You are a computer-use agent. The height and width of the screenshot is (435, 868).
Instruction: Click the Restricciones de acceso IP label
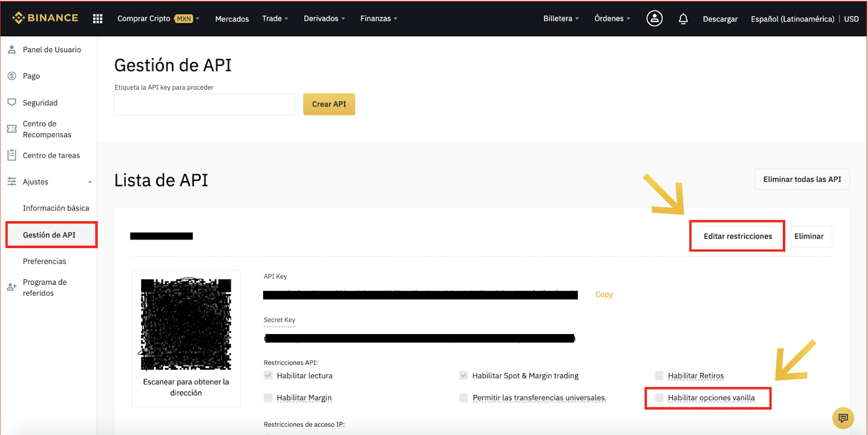[304, 424]
